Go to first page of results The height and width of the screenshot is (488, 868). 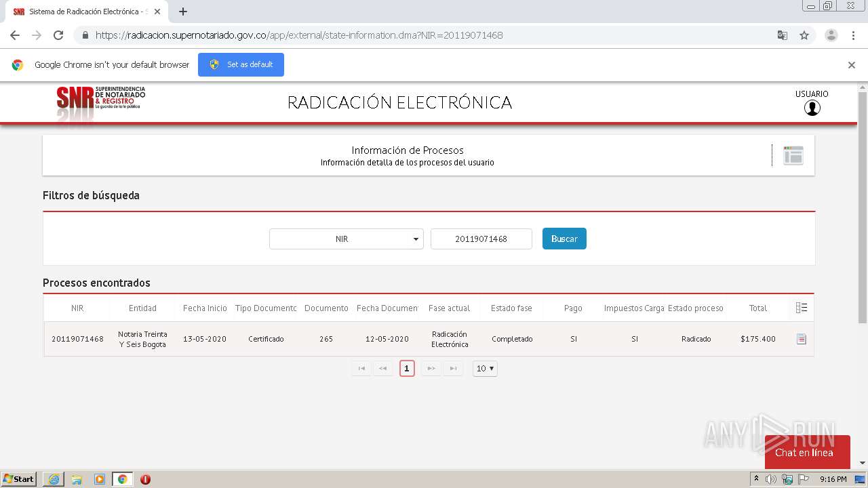tap(361, 368)
